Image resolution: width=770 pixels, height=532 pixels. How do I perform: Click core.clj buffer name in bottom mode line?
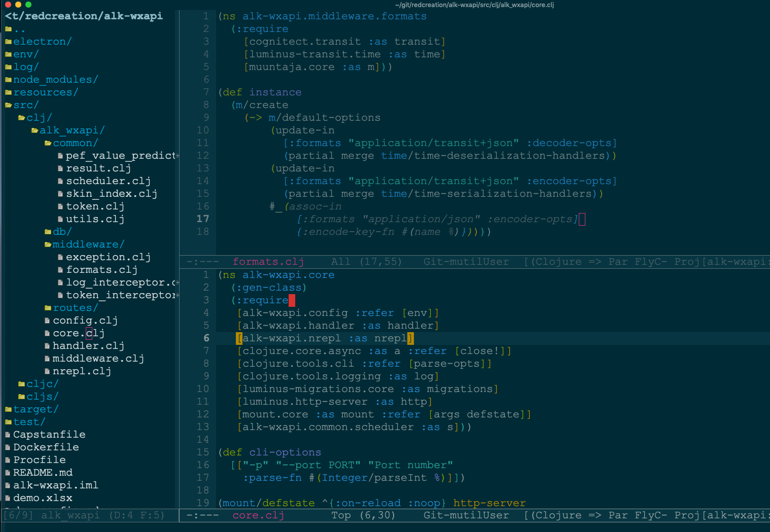click(258, 515)
